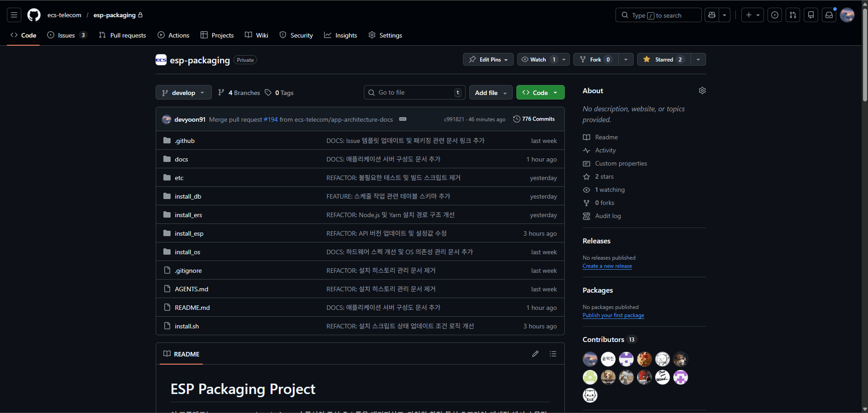Go to the Actions tab
868x413 pixels.
pos(173,35)
